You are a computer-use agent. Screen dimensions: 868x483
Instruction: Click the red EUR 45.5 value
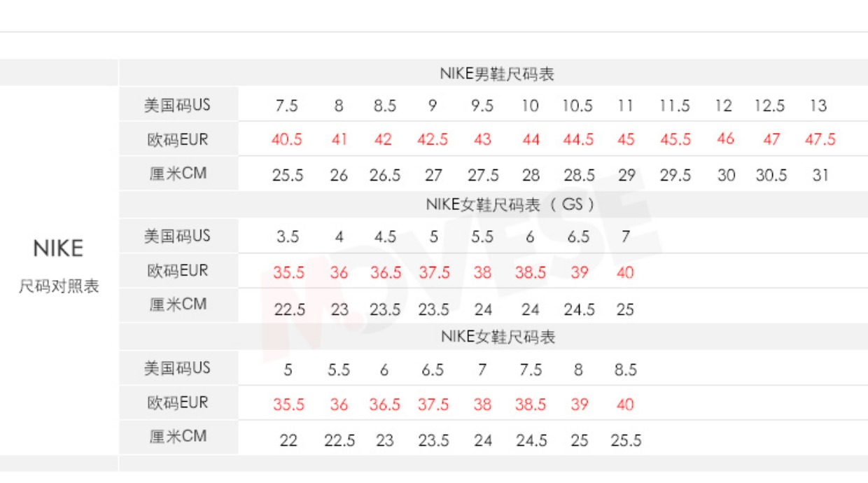point(675,139)
